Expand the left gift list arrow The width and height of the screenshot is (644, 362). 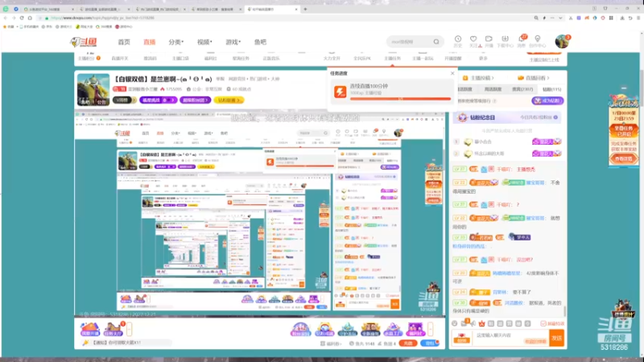pyautogui.click(x=130, y=329)
